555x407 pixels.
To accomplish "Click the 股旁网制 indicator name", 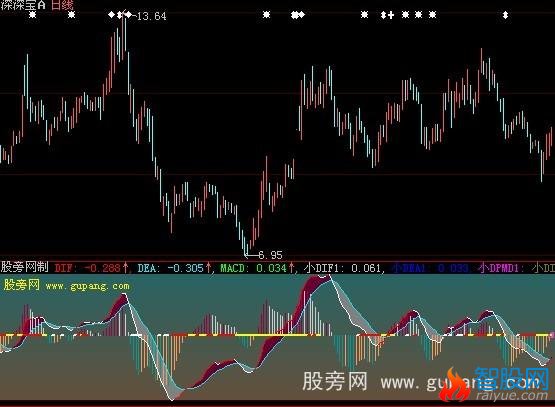I will pos(24,267).
